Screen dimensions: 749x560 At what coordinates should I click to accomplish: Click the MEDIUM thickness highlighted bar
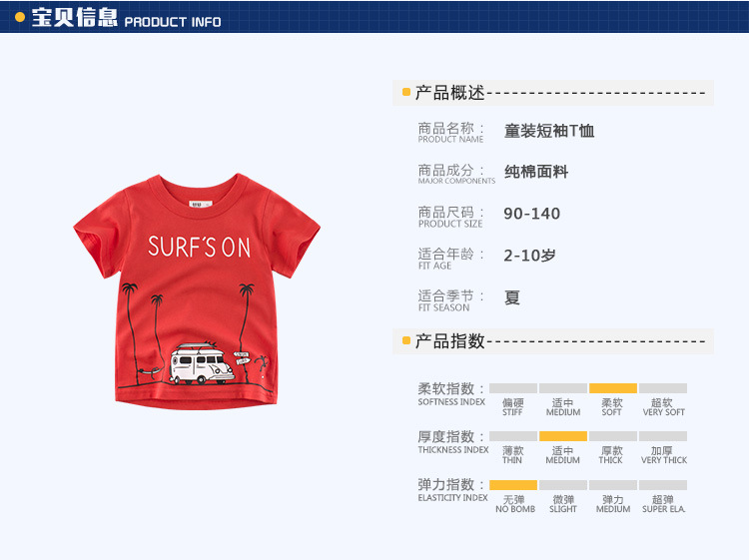pyautogui.click(x=562, y=436)
